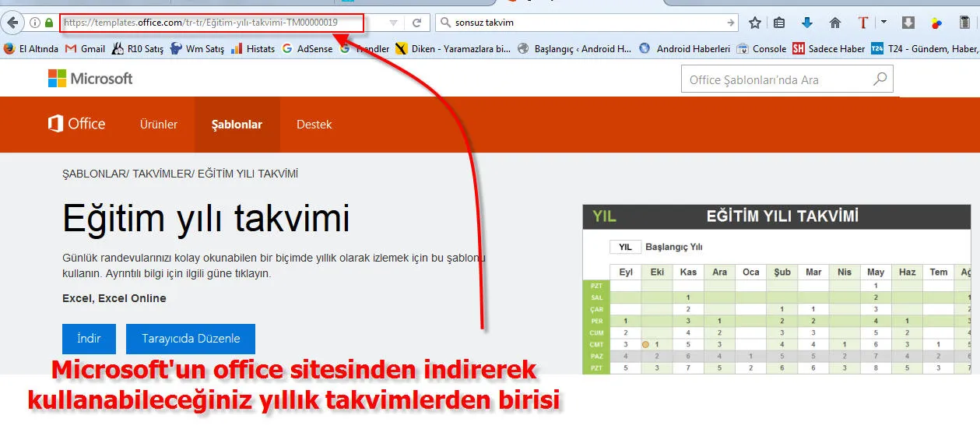Click the search magnifier in Office search box
Viewport: 980px width, 429px height.
coord(880,79)
